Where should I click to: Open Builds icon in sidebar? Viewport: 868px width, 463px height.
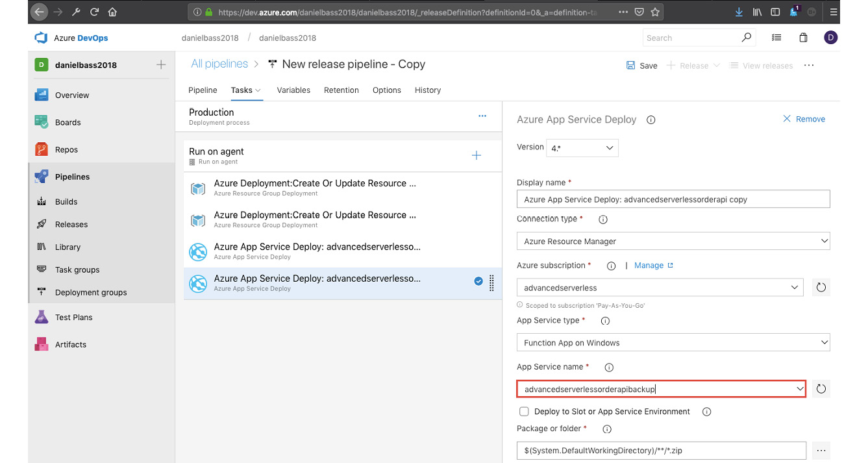tap(42, 201)
